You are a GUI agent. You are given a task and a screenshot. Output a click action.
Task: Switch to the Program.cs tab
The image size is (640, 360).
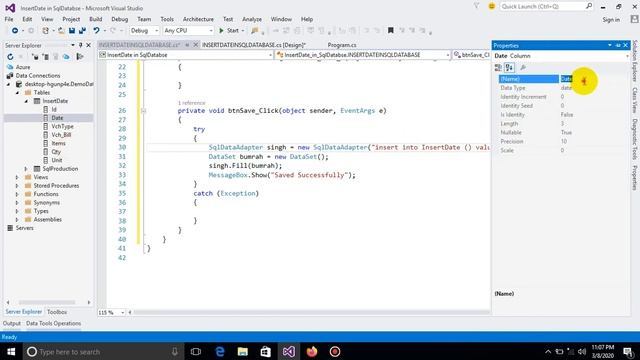[342, 45]
